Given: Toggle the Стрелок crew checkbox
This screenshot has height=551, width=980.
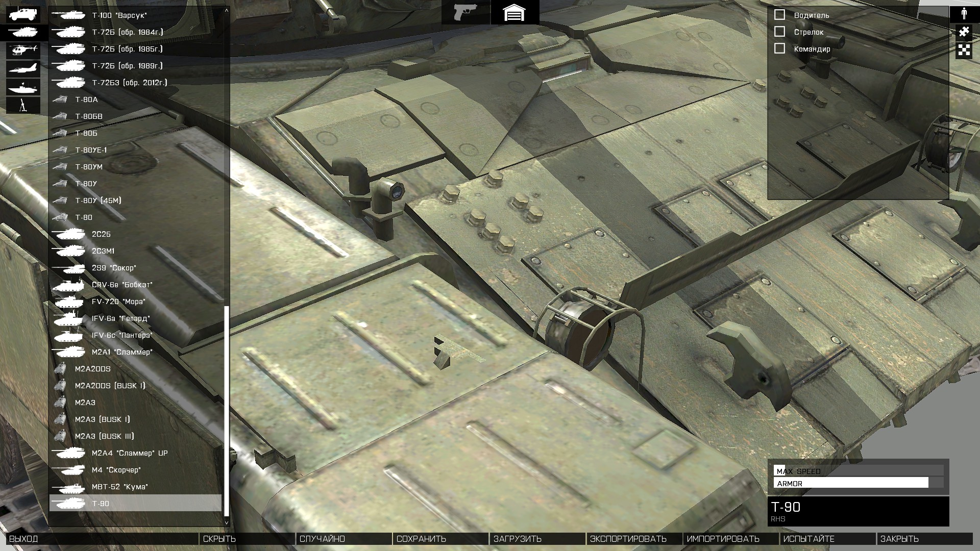Looking at the screenshot, I should [x=779, y=32].
